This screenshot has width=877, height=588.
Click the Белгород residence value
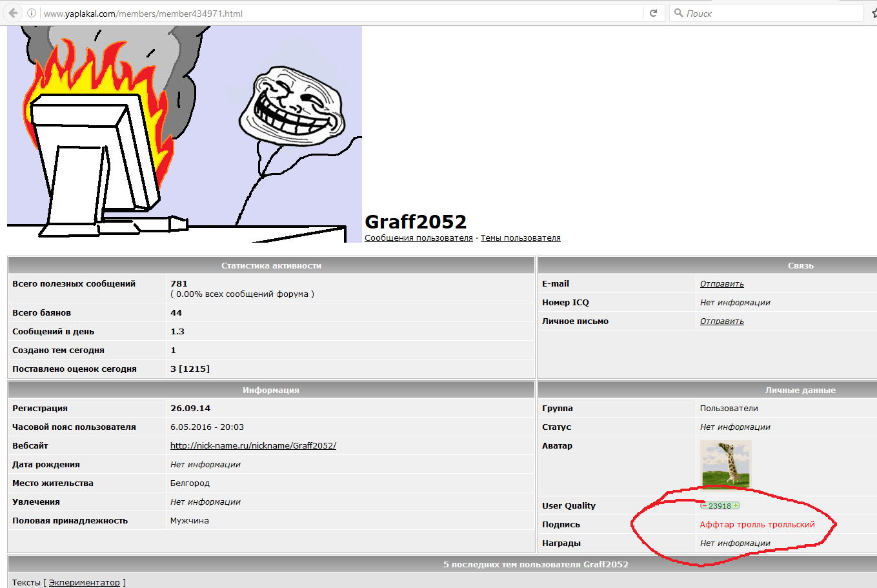tap(190, 483)
